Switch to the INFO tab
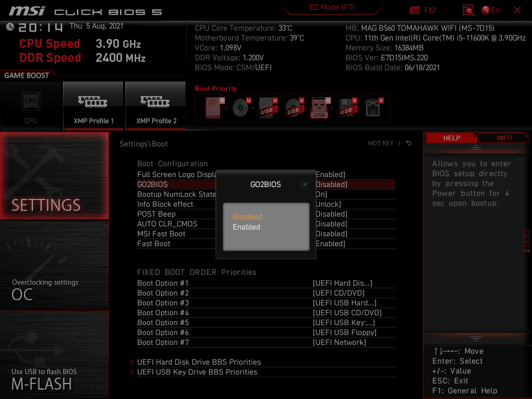This screenshot has height=399, width=532. (504, 138)
